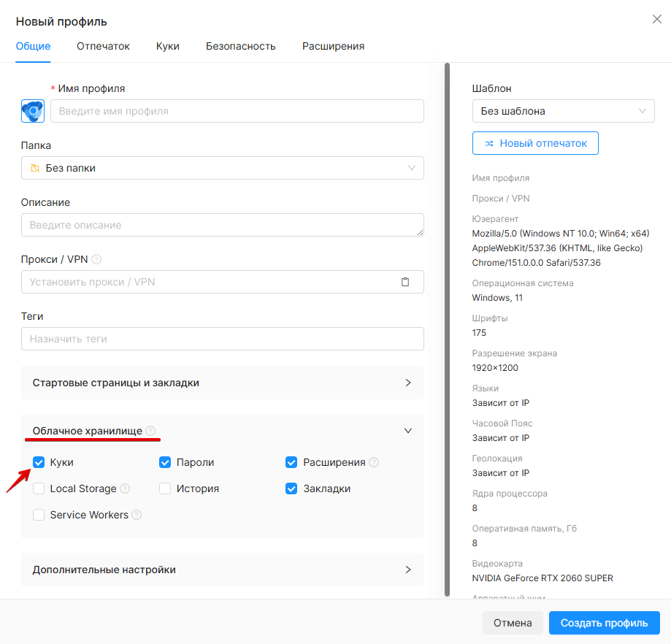The width and height of the screenshot is (671, 644).
Task: Enable the Local Storage checkbox
Action: (39, 488)
